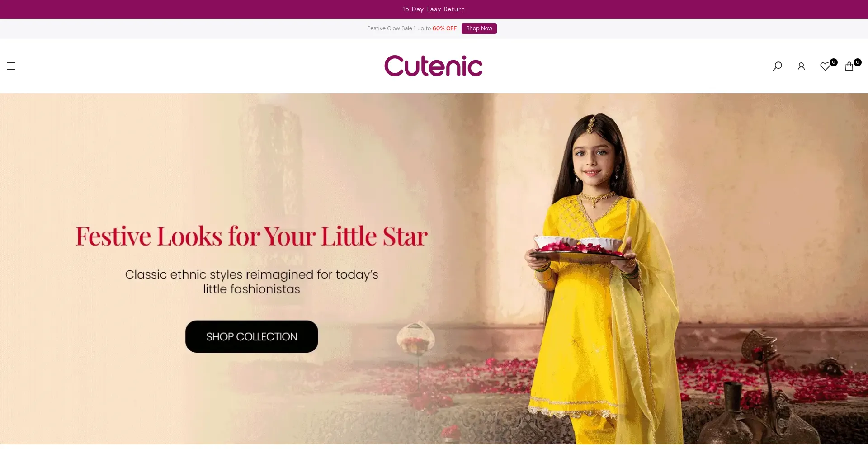This screenshot has height=449, width=868.
Task: Click the Classic ethnic styles subheading text
Action: point(252,282)
